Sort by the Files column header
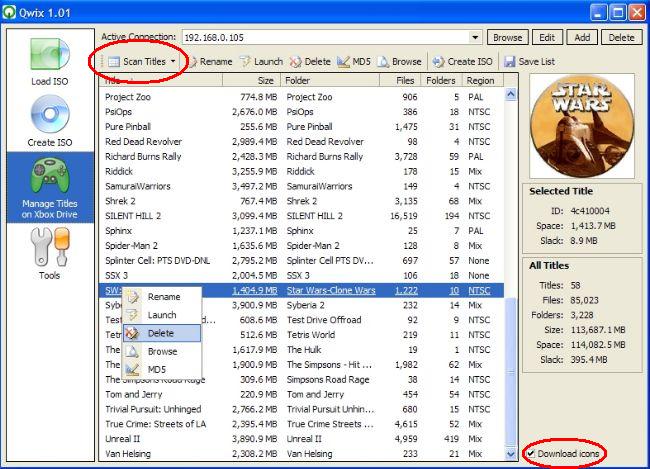The width and height of the screenshot is (650, 469). 400,80
